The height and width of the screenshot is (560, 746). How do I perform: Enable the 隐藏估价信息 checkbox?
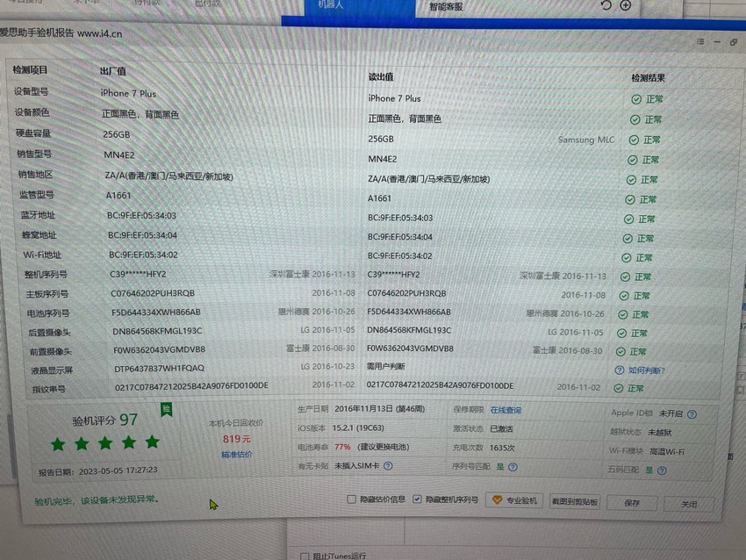(351, 499)
